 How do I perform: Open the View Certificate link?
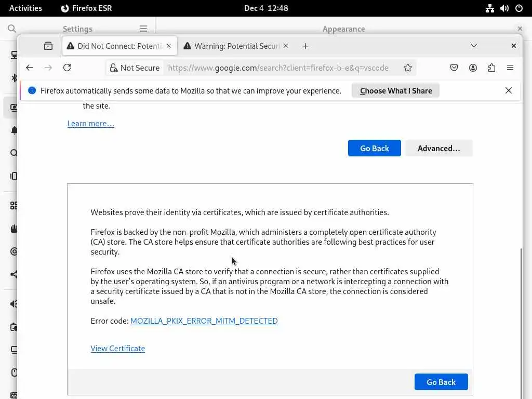click(118, 349)
